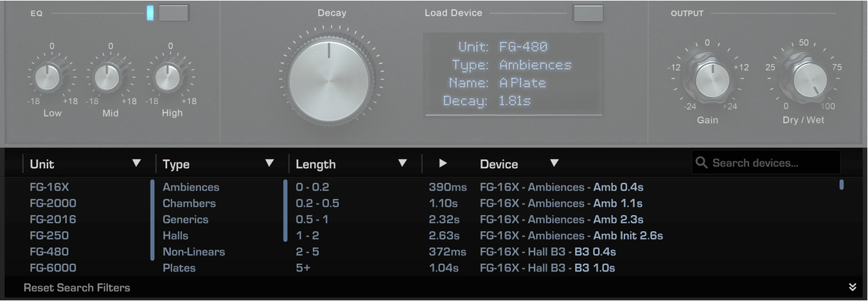This screenshot has height=301, width=868.
Task: Click the Low EQ knob
Action: click(47, 77)
